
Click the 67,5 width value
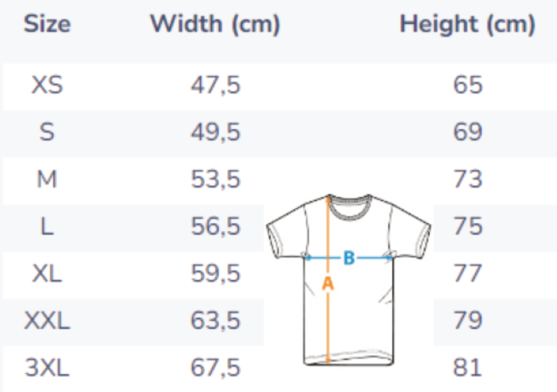215,368
